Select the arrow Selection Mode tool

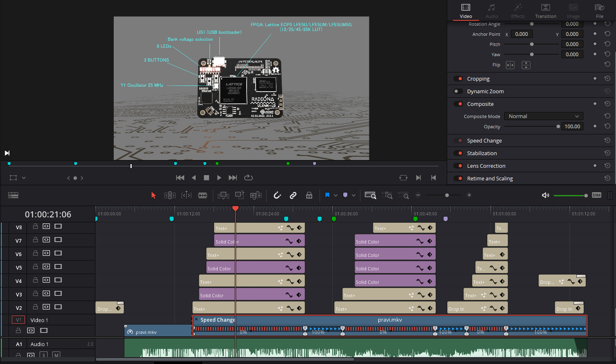coord(153,195)
